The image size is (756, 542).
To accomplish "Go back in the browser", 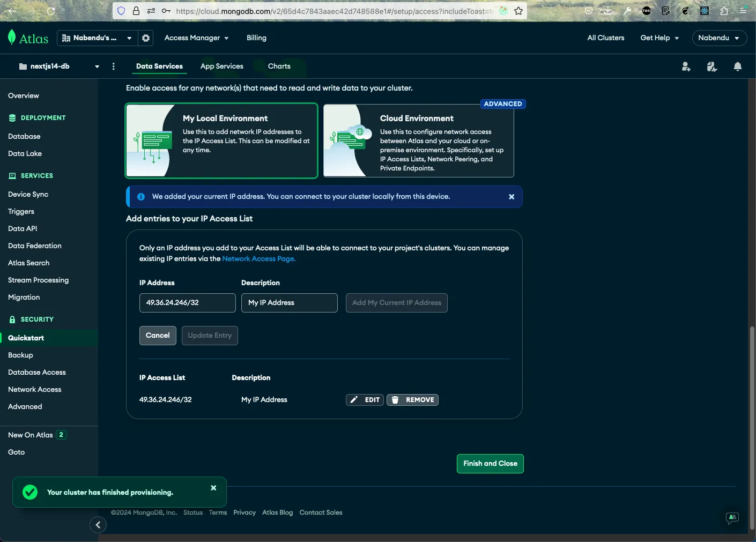I will click(12, 11).
